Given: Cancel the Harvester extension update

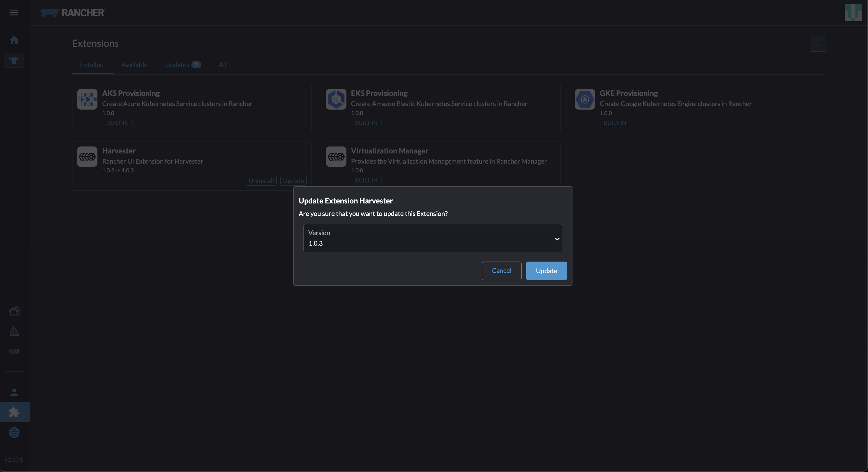Looking at the screenshot, I should [501, 271].
